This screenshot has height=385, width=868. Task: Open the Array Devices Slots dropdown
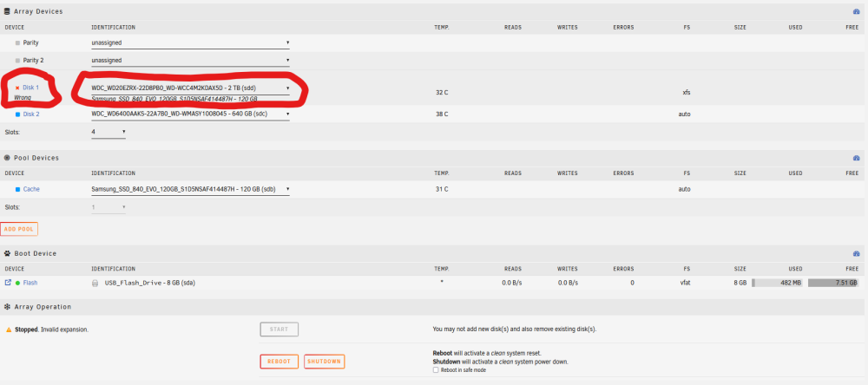[x=108, y=132]
